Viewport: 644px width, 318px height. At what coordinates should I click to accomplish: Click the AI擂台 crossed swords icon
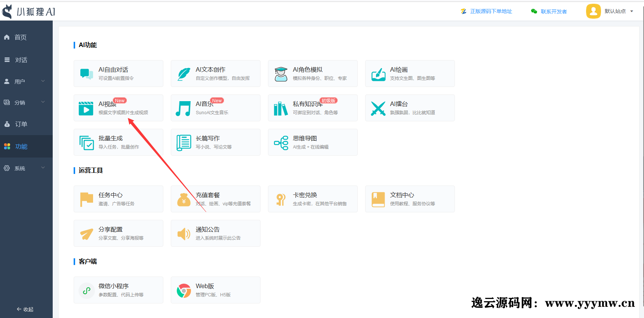pyautogui.click(x=378, y=109)
